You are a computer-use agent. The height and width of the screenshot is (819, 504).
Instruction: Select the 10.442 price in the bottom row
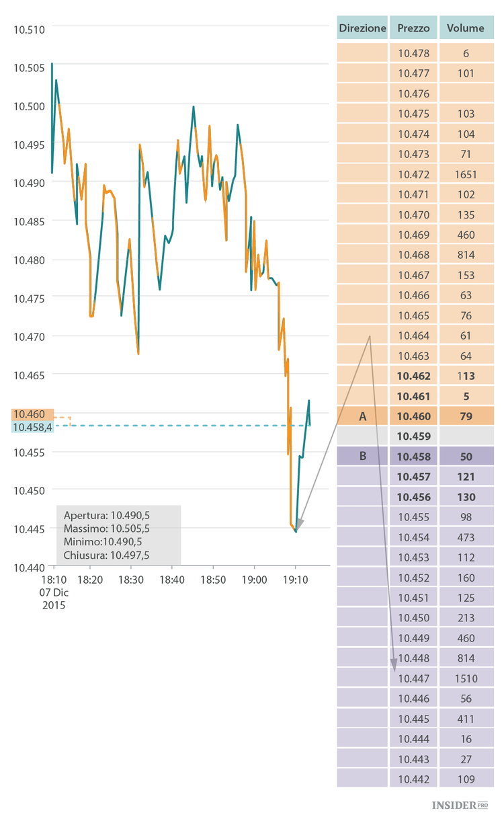[413, 779]
